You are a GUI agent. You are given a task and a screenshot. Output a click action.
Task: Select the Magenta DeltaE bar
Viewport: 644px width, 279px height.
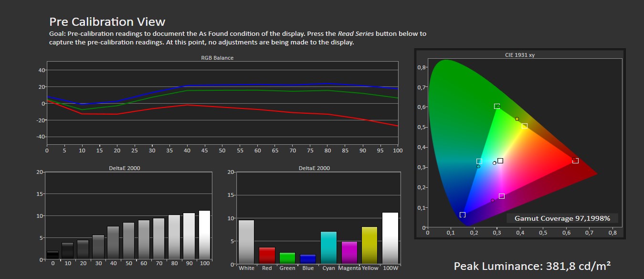349,253
